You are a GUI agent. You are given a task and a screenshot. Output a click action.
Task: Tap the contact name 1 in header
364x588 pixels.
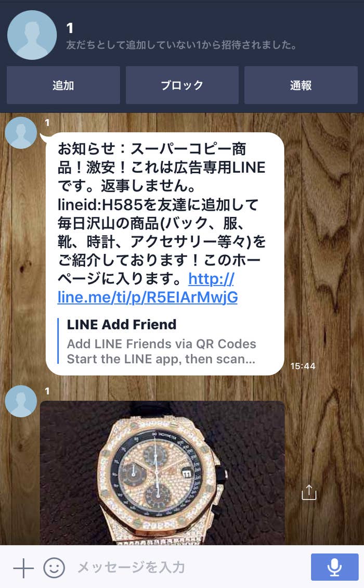[x=70, y=28]
